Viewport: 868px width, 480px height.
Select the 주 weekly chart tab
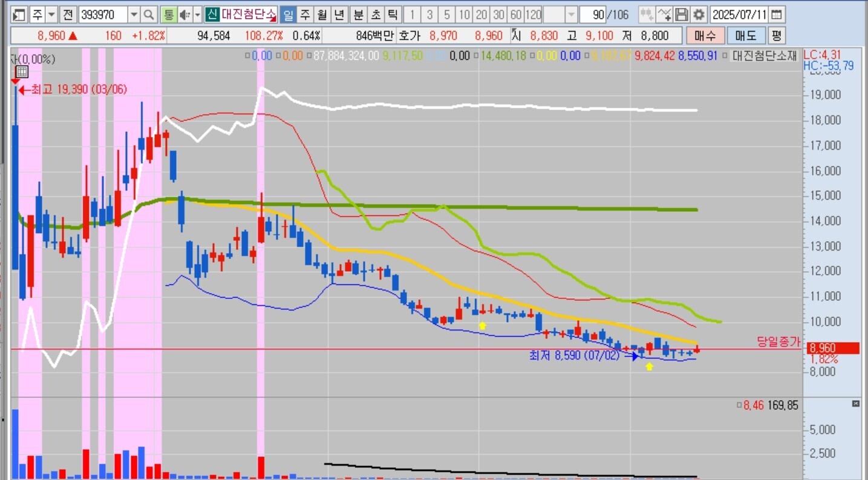click(305, 15)
